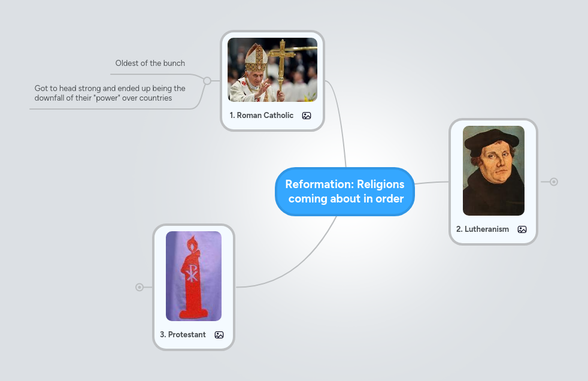The height and width of the screenshot is (381, 588).
Task: Click the attachment point on Roman Catholic's note connector
Action: 207,80
